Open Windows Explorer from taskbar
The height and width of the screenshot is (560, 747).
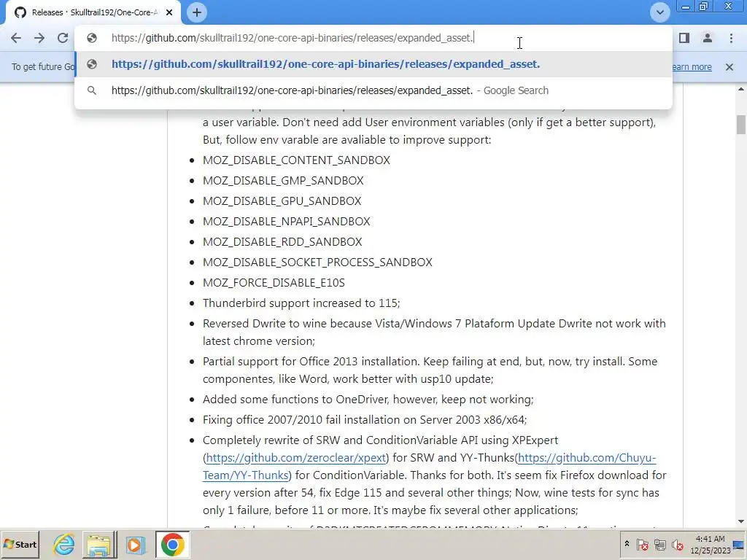[98, 545]
